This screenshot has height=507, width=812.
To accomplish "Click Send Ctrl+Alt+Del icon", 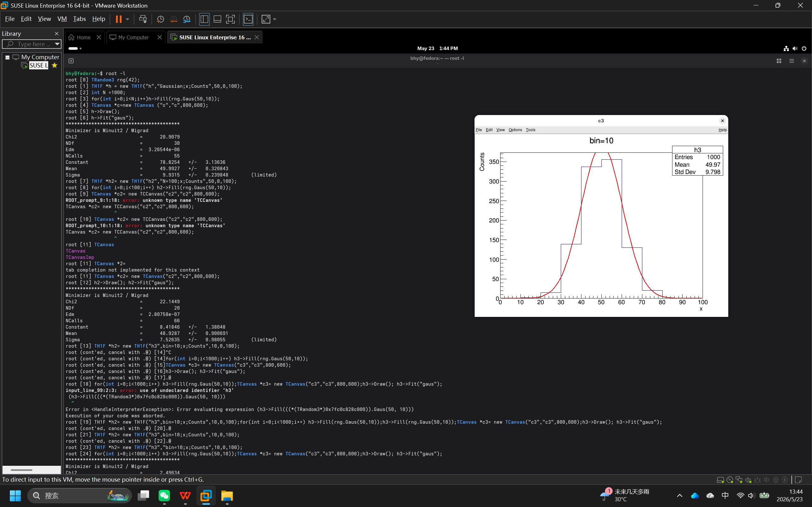I will [143, 19].
